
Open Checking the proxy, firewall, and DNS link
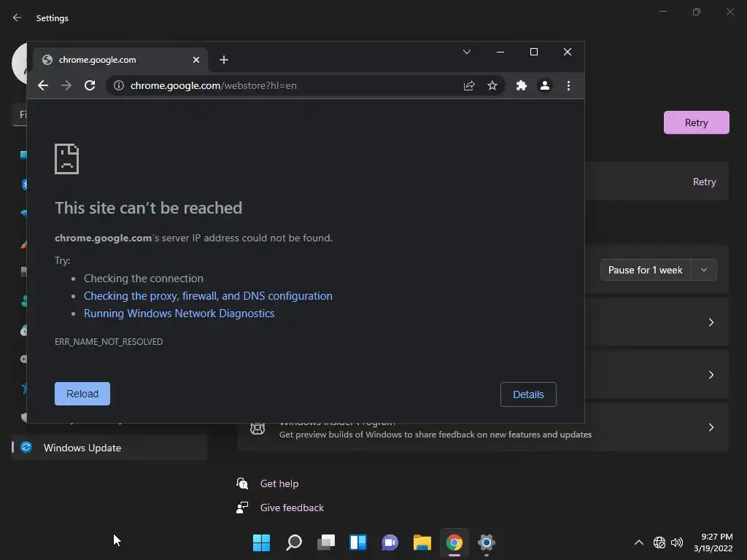point(208,296)
